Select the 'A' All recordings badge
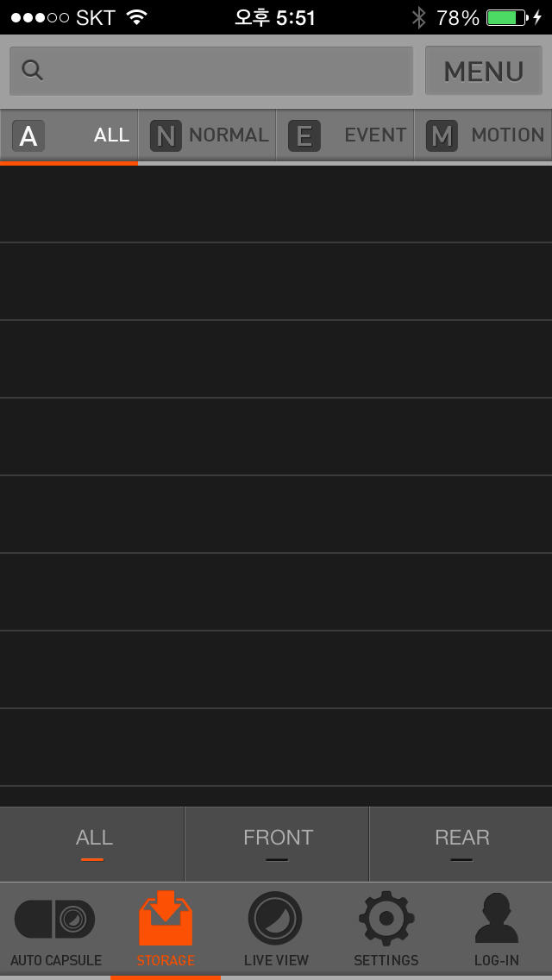Screen dimensions: 552x980 coord(28,135)
